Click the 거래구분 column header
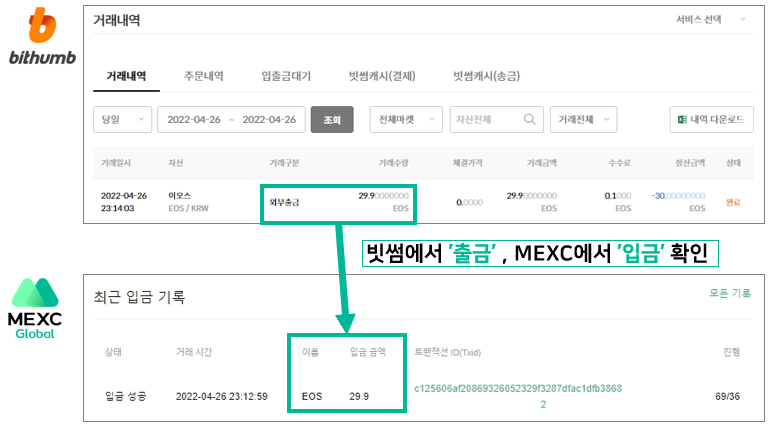 click(x=284, y=163)
